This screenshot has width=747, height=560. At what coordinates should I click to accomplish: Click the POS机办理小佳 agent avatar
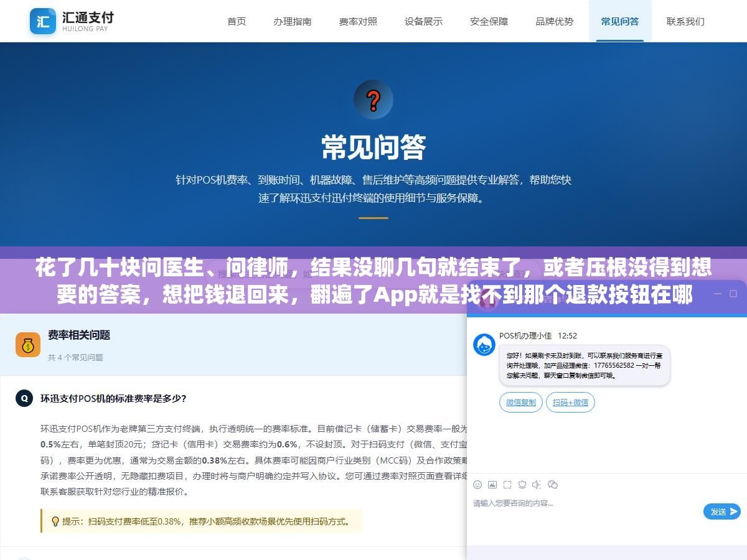click(x=484, y=345)
